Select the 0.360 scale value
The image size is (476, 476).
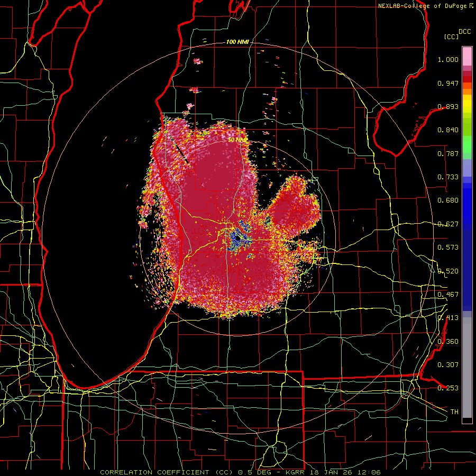coord(448,342)
